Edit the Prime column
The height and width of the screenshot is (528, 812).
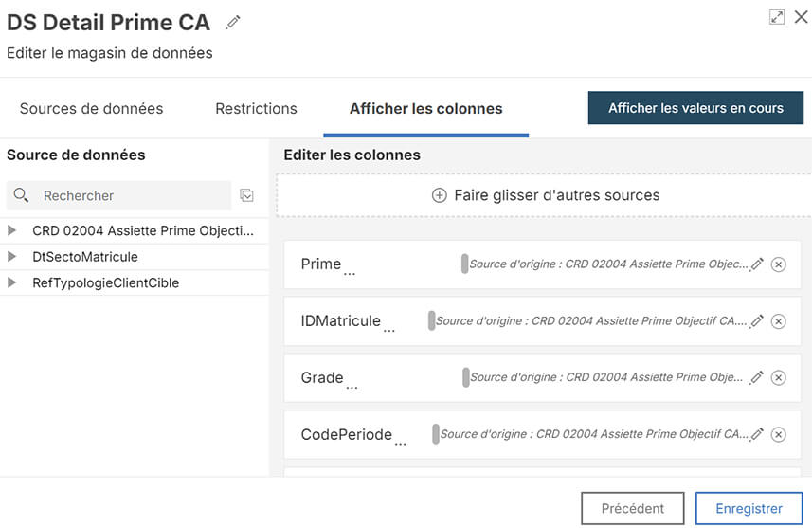757,264
